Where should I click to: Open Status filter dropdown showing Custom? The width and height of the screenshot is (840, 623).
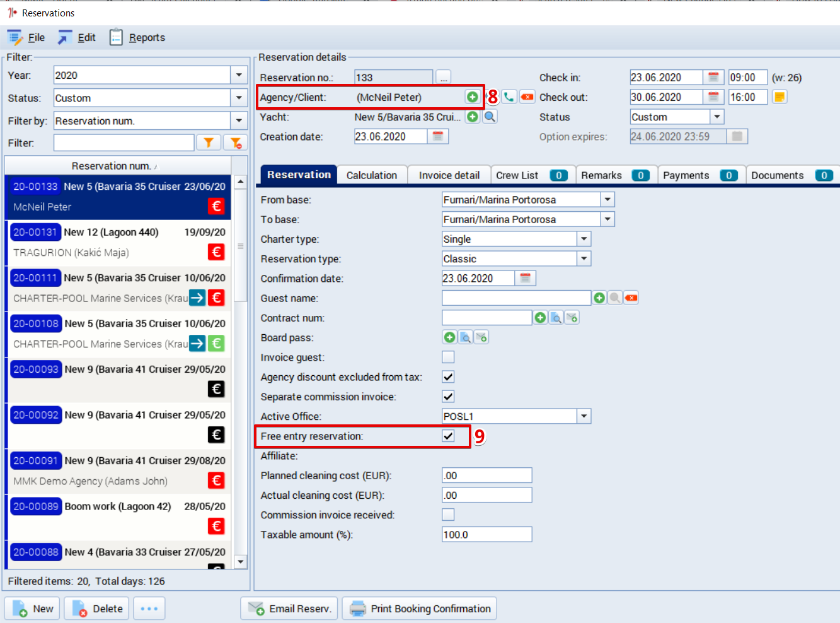239,98
